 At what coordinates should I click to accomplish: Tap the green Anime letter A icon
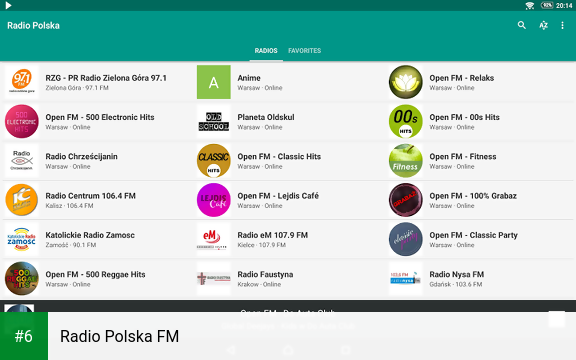(x=214, y=82)
